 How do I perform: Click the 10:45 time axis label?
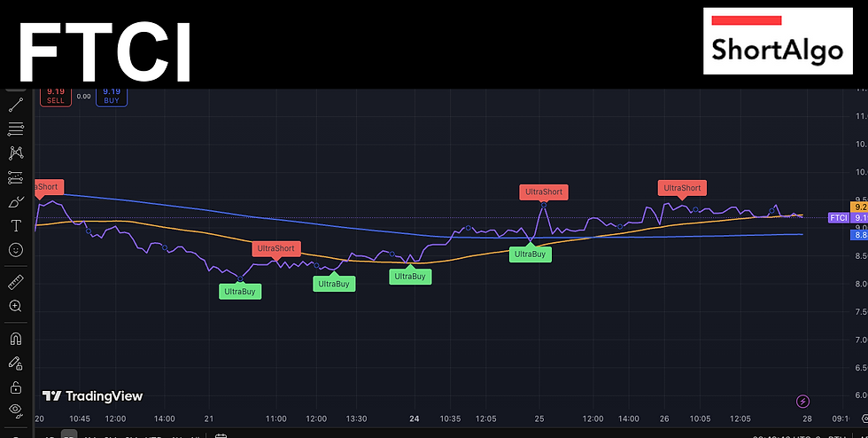pos(80,418)
